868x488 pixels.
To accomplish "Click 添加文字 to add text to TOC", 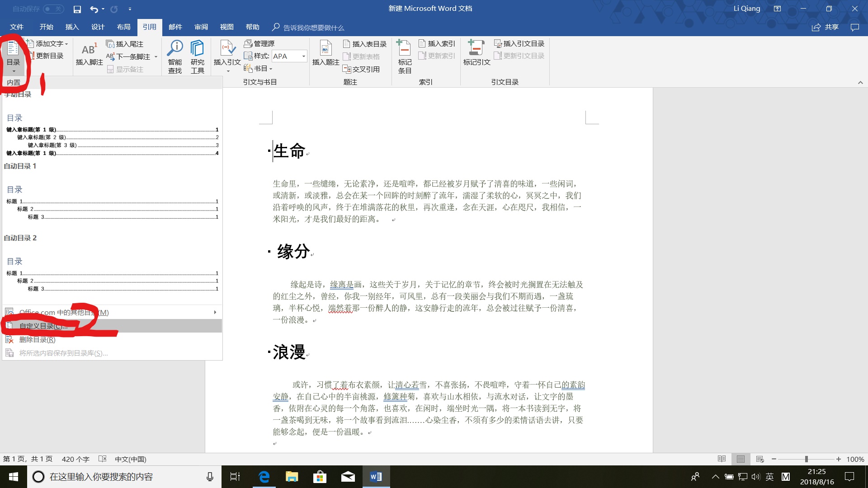I will [x=48, y=43].
